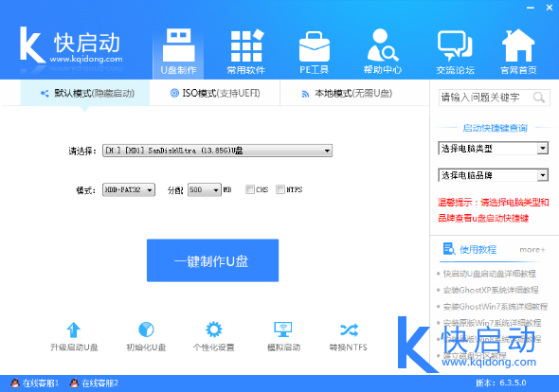Switch to ISO模式(支持UEFI) tab
This screenshot has height=392, width=559.
(215, 94)
